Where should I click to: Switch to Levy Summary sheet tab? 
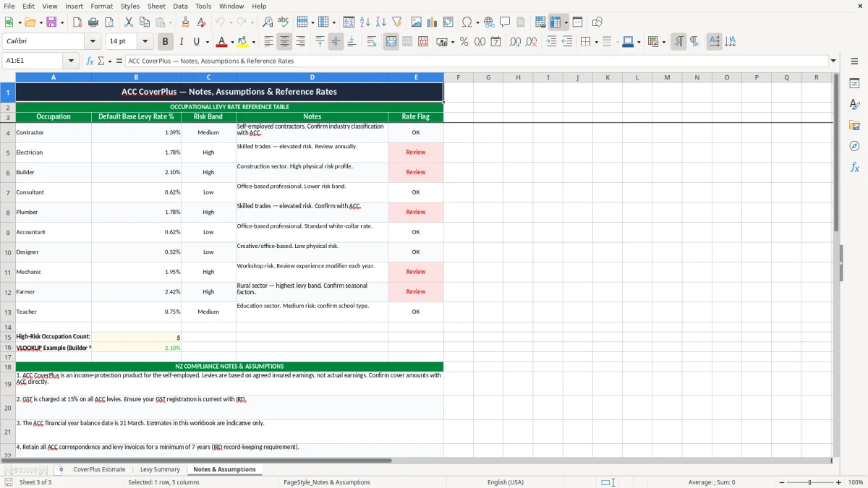[x=160, y=469]
